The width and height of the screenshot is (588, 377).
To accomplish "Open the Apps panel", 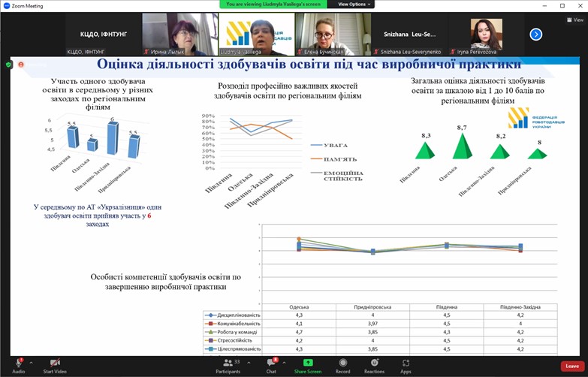I will 406,363.
